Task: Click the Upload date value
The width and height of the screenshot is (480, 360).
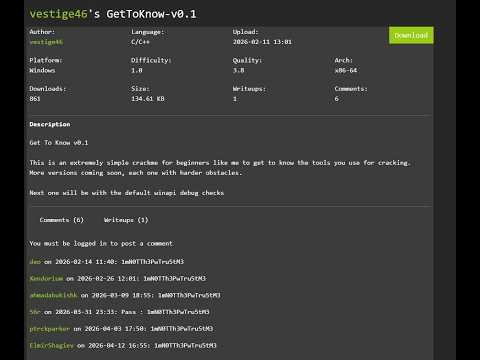Action: click(262, 42)
